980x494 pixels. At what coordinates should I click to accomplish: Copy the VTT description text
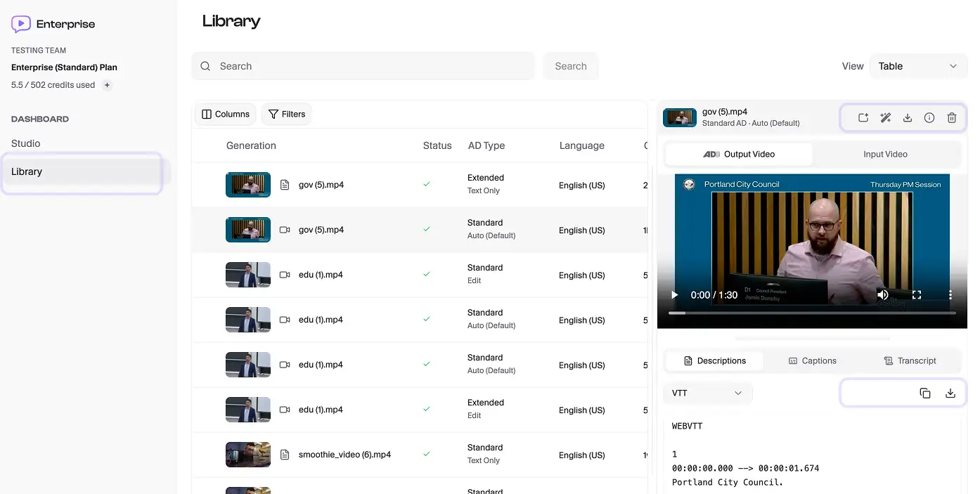pyautogui.click(x=924, y=393)
